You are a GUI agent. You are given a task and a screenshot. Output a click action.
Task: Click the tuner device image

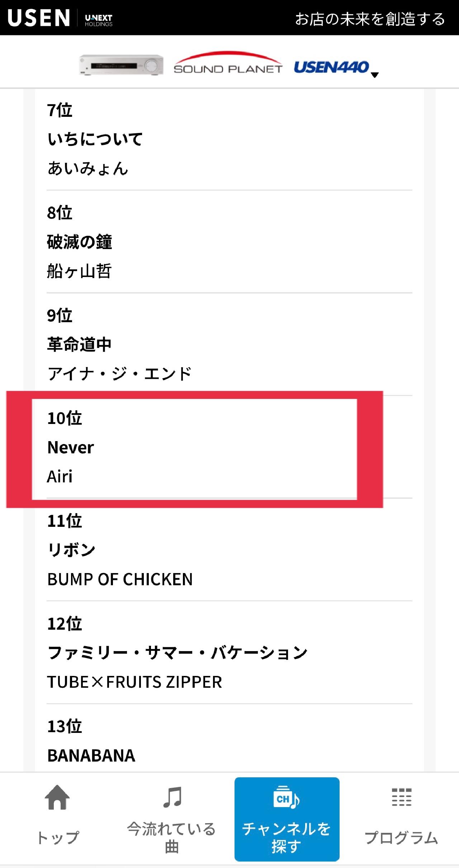click(121, 65)
